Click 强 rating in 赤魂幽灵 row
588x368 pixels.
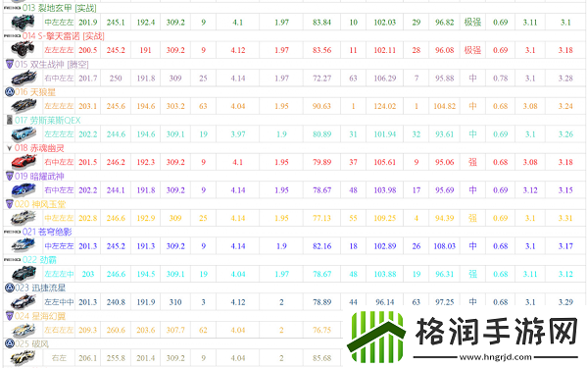coord(472,162)
